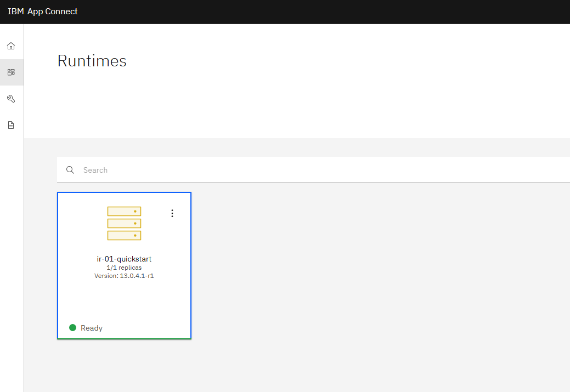Click the 'Runtimes' page heading

pos(92,61)
